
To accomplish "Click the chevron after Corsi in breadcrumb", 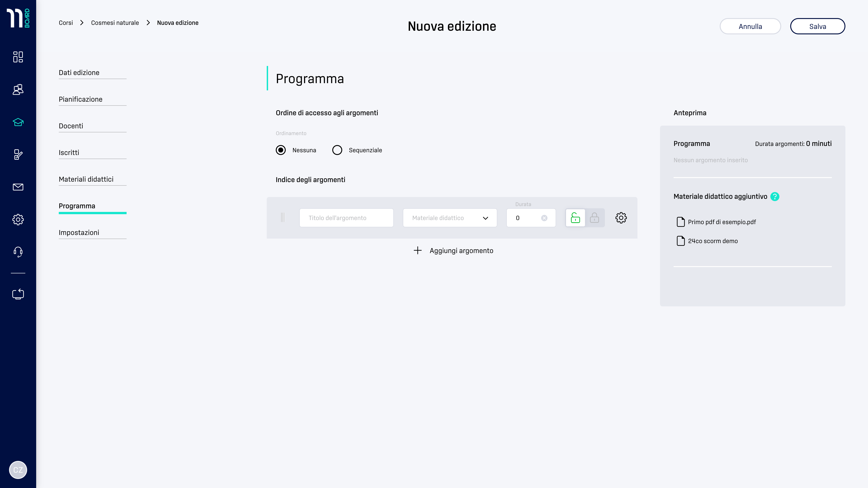I will click(82, 23).
